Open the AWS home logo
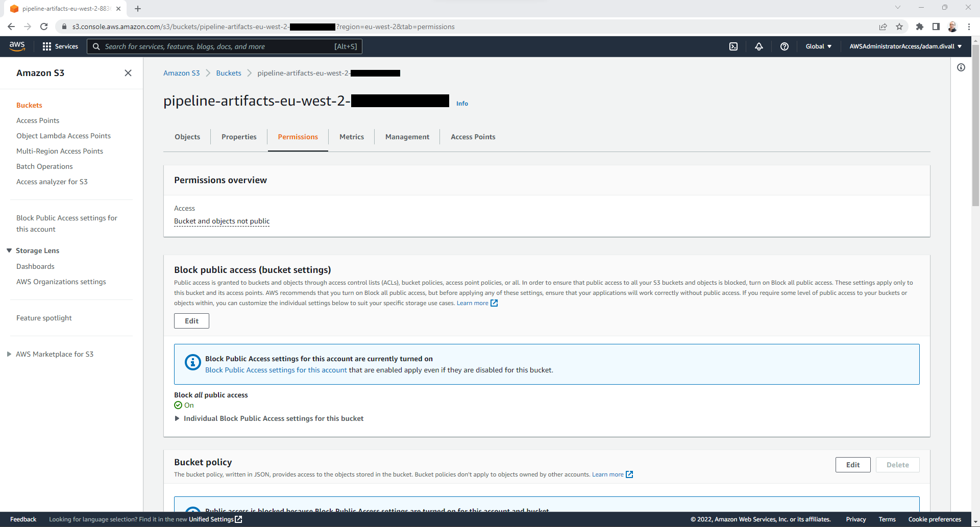This screenshot has width=980, height=527. [17, 46]
